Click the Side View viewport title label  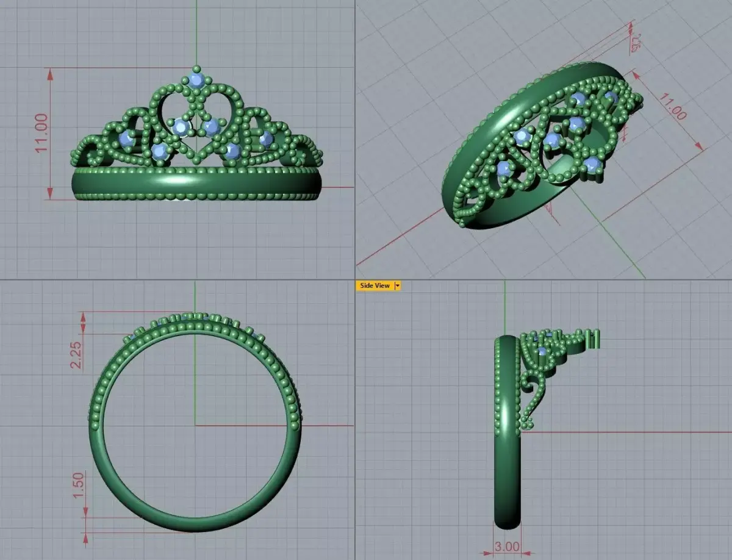(x=375, y=285)
